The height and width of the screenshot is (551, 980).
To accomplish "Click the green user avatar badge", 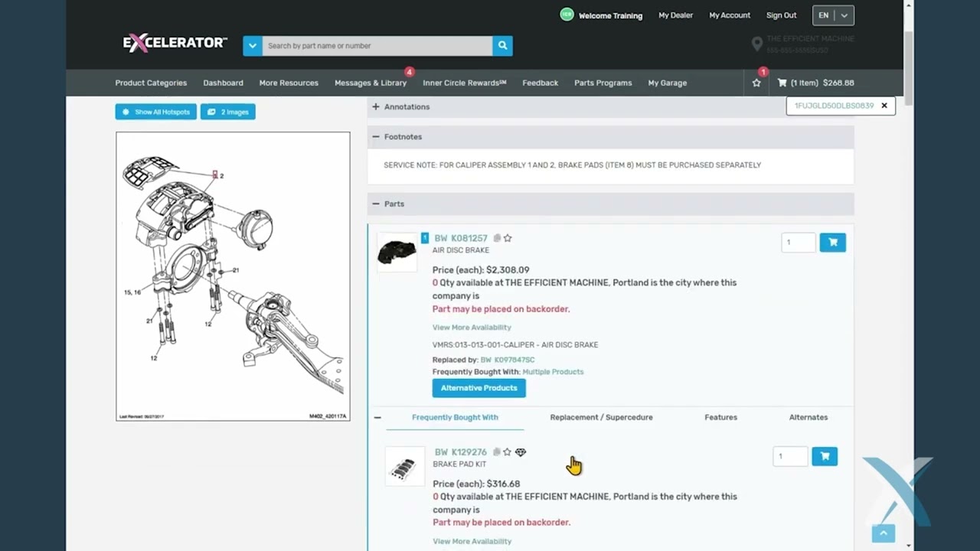I will pyautogui.click(x=567, y=15).
